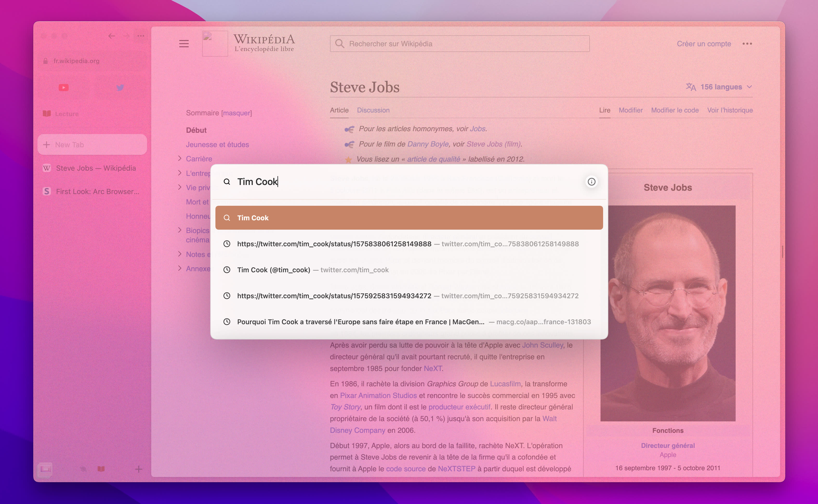Click the info icon in command bar
The height and width of the screenshot is (504, 818).
[x=591, y=182]
